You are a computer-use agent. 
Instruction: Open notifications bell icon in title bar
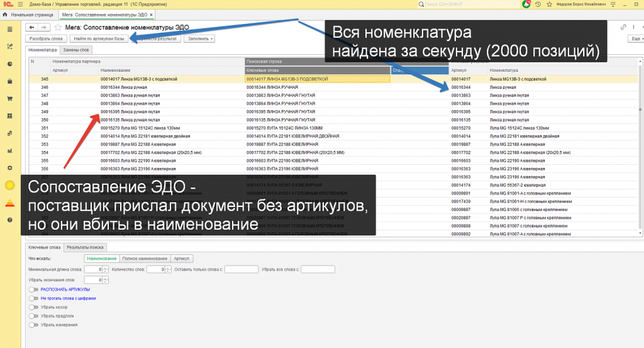526,4
